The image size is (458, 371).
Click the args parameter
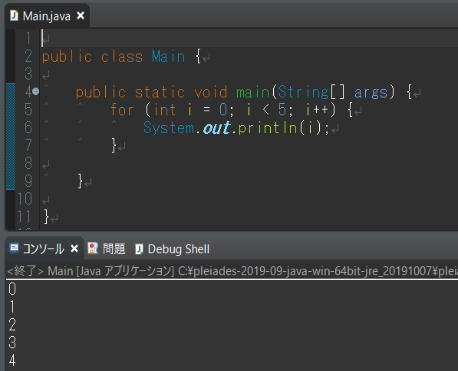point(371,93)
